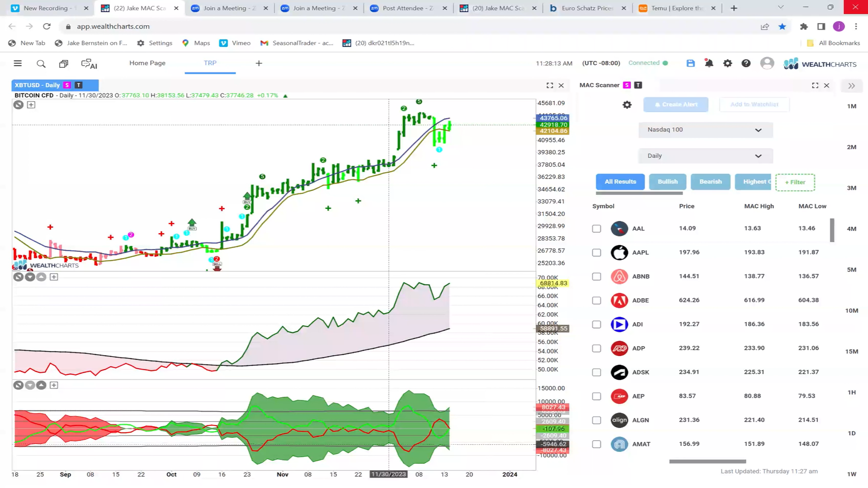Image resolution: width=868 pixels, height=488 pixels.
Task: Add indicator to the middle pane
Action: [54, 277]
